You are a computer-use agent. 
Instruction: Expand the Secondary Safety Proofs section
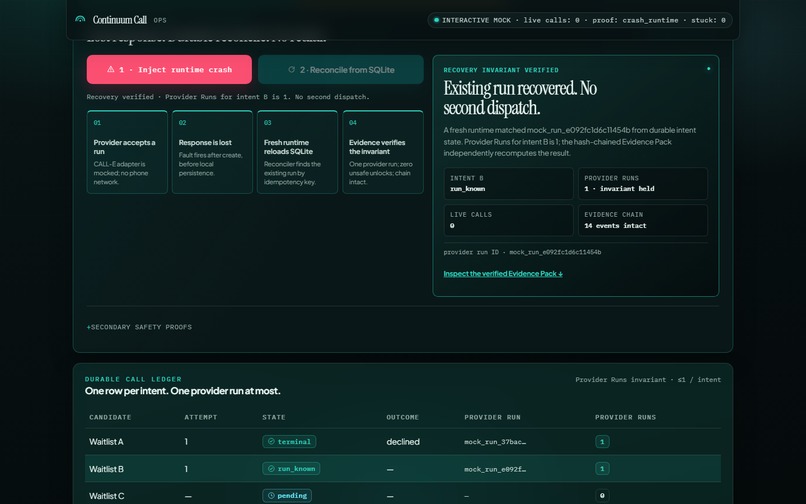point(139,327)
